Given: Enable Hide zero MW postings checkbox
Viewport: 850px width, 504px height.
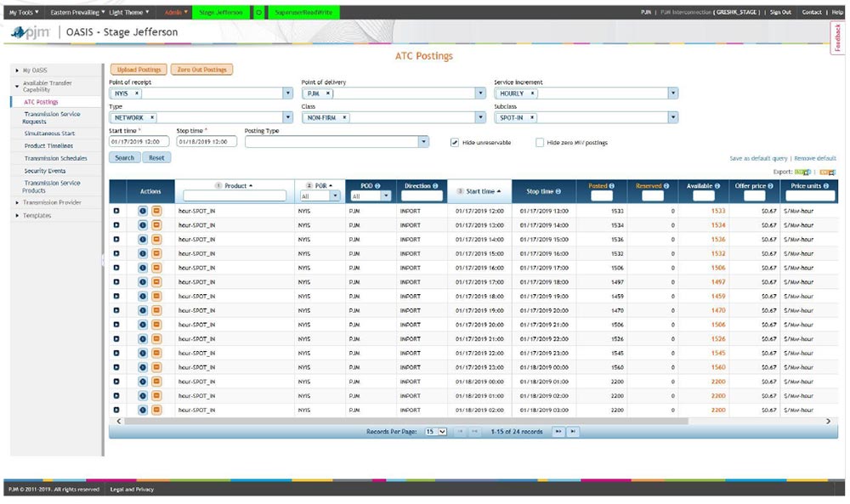Looking at the screenshot, I should pos(540,143).
